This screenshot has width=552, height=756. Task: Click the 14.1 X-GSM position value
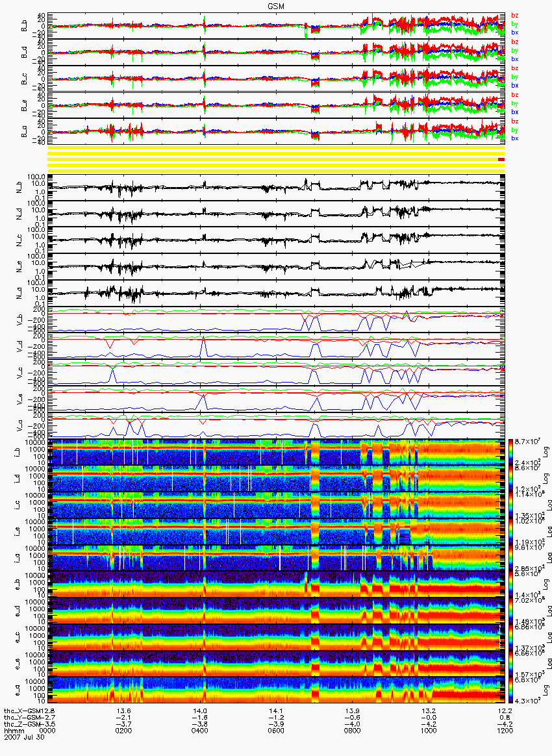[x=277, y=711]
